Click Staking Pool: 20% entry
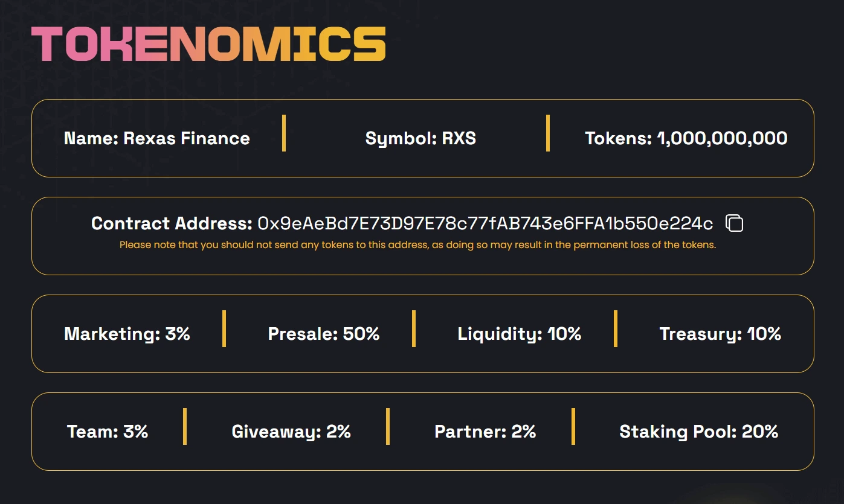The width and height of the screenshot is (844, 504). coord(698,431)
